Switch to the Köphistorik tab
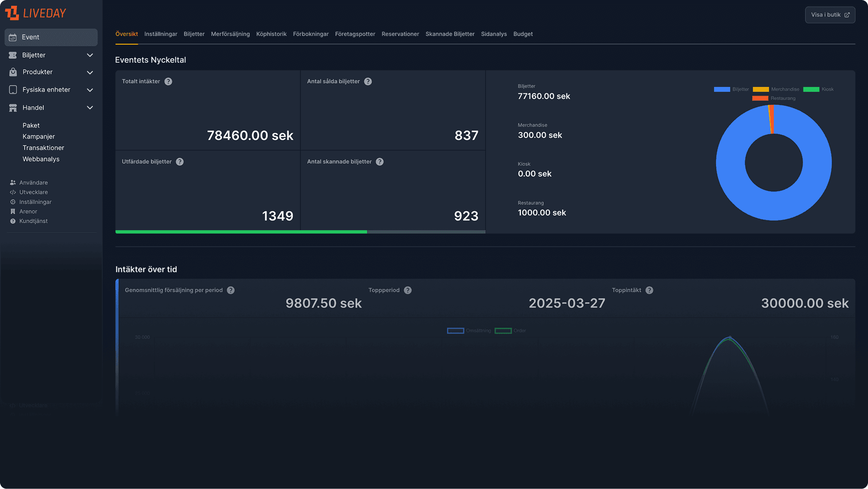868x489 pixels. click(x=271, y=34)
